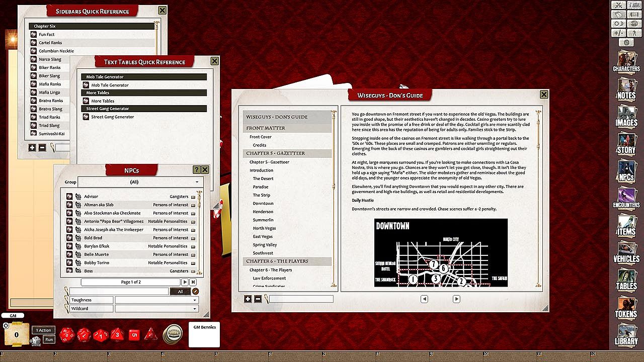Roll the red d6 cube die

pyautogui.click(x=134, y=334)
